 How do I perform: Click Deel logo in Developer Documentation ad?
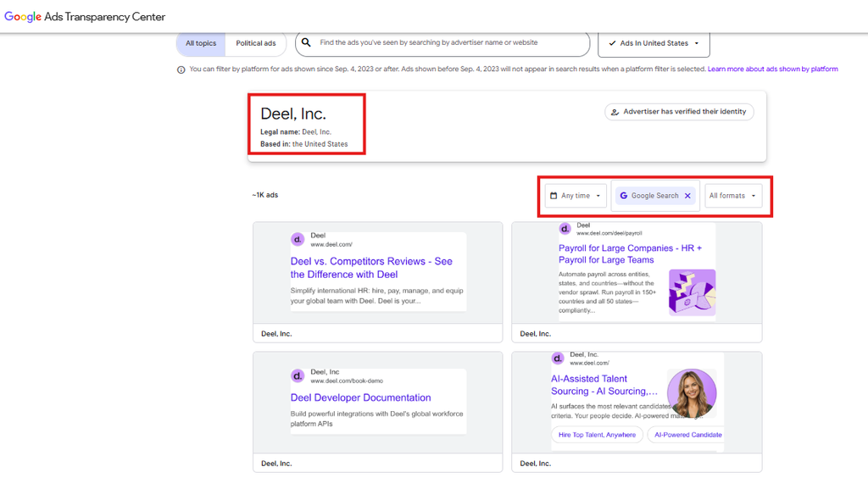tap(298, 376)
